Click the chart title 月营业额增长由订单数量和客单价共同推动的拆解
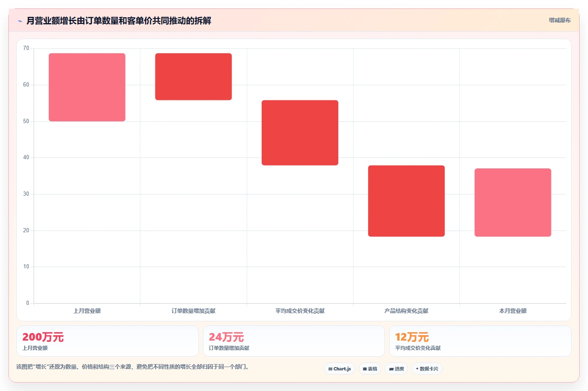Screen dimensions: 588x391 119,21
